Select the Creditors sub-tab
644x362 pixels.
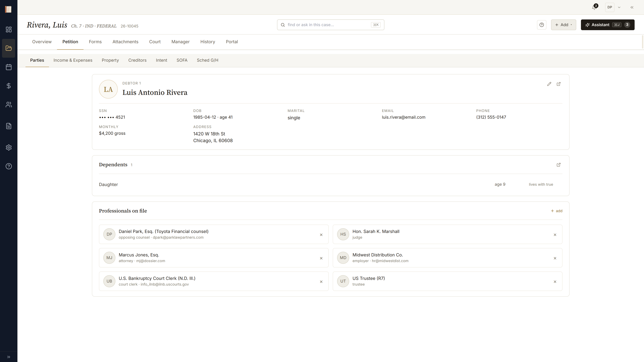(x=137, y=60)
